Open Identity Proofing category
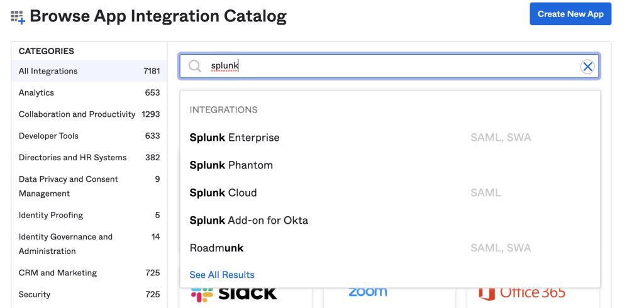The height and width of the screenshot is (308, 644). click(89, 215)
